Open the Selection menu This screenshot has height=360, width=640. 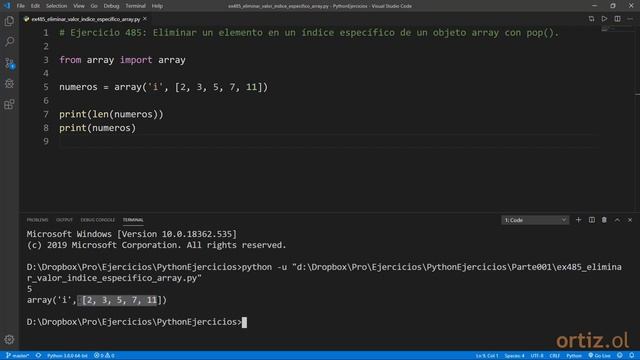coord(56,6)
